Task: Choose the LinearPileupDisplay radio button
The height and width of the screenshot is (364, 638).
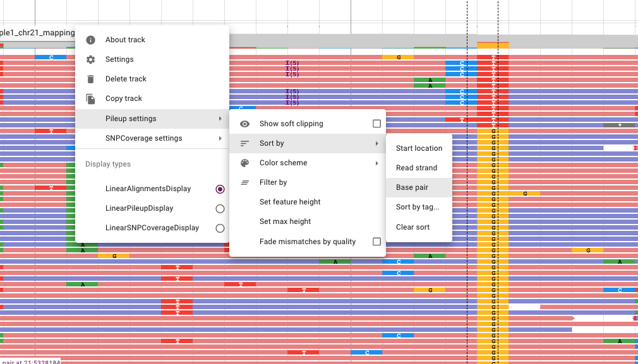Action: coord(220,208)
